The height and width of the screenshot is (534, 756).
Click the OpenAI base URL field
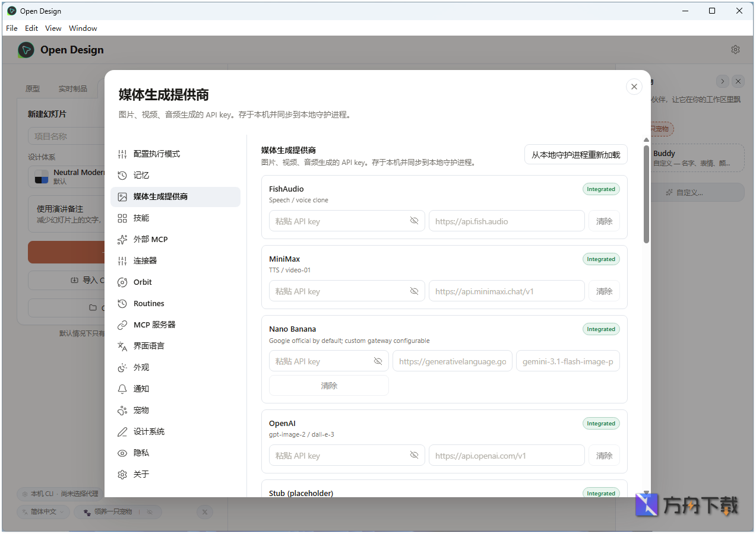(x=507, y=455)
